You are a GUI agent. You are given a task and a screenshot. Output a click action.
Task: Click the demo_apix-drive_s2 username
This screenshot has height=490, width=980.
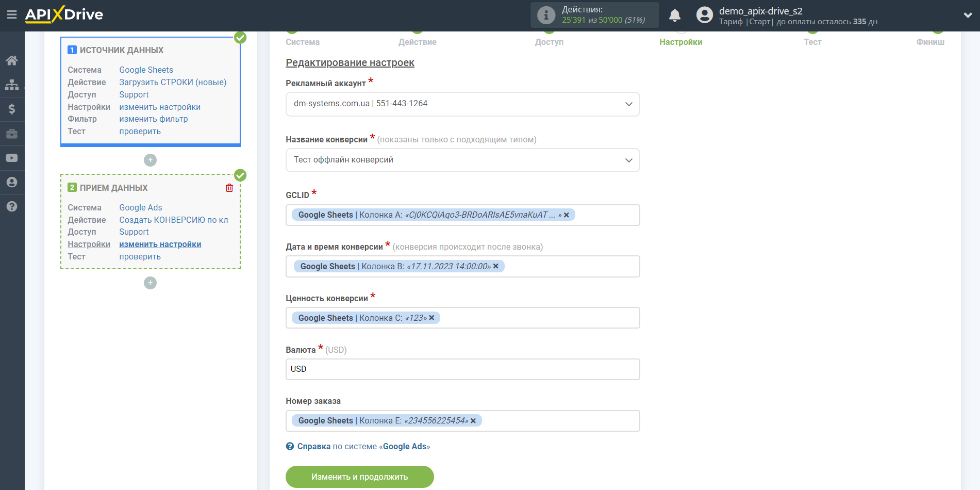pyautogui.click(x=760, y=11)
